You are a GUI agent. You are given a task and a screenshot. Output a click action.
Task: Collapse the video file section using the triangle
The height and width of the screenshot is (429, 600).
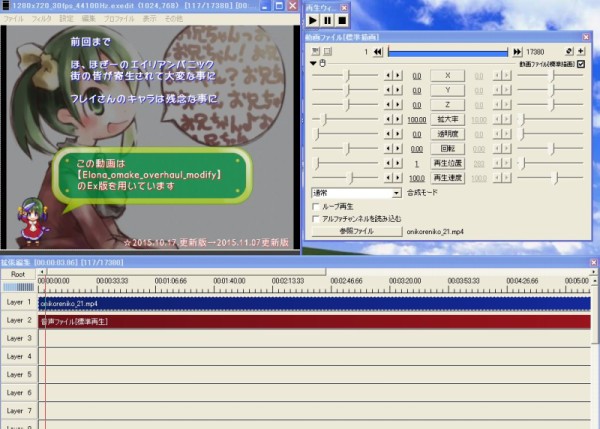313,63
